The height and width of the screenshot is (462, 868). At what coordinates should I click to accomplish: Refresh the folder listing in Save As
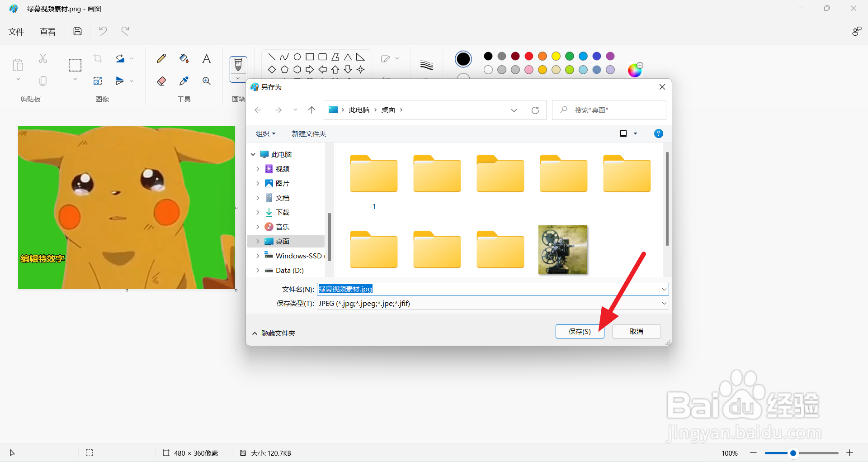point(535,110)
